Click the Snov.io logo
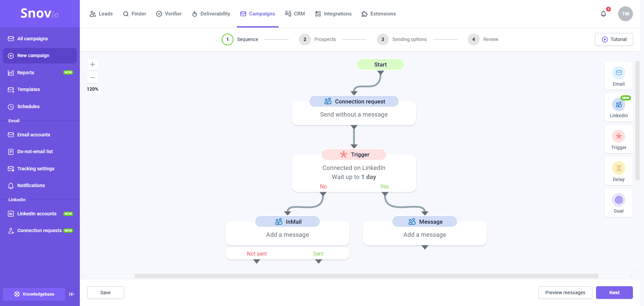Image resolution: width=644 pixels, height=306 pixels. point(40,13)
